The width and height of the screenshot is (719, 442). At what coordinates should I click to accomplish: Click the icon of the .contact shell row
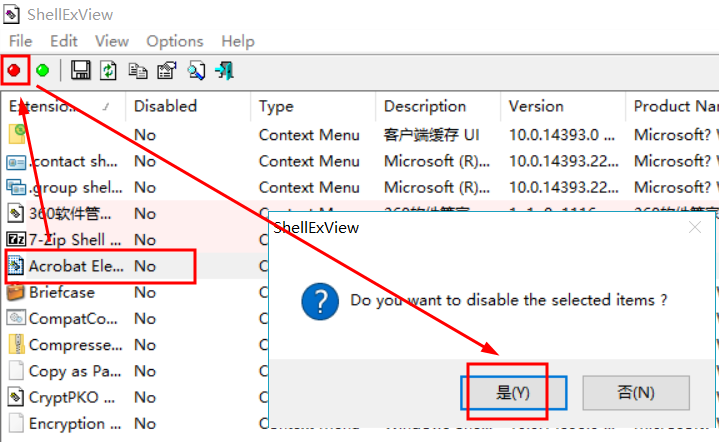(16, 162)
